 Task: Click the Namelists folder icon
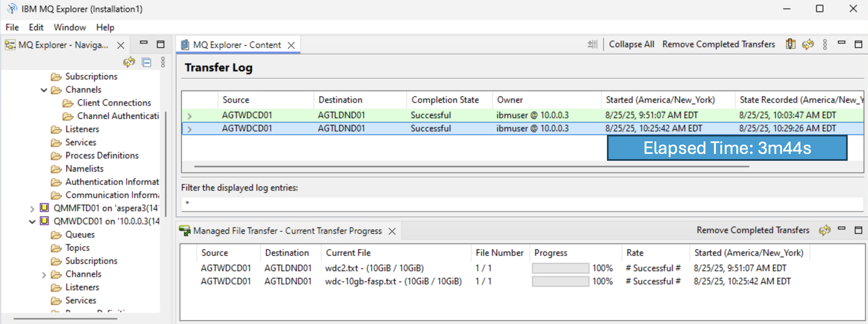[56, 169]
